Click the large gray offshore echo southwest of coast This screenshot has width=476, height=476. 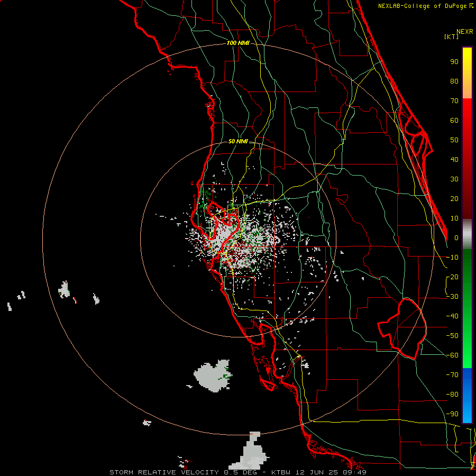213,376
